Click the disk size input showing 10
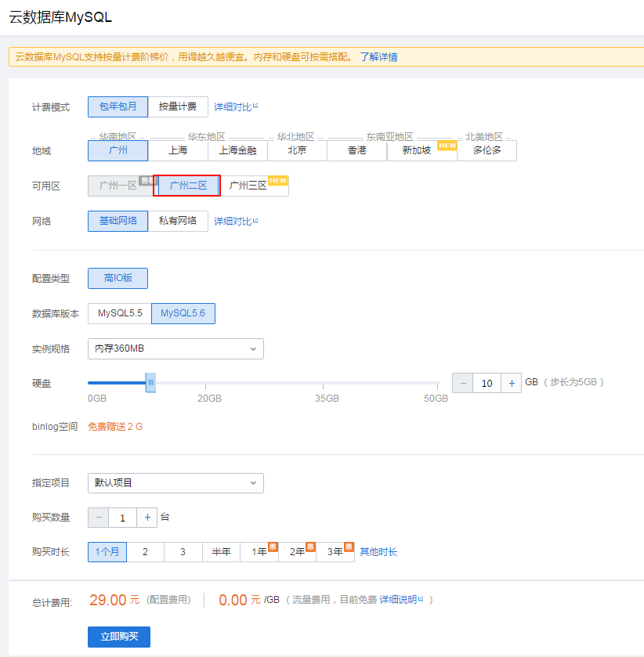644x657 pixels. pyautogui.click(x=487, y=383)
